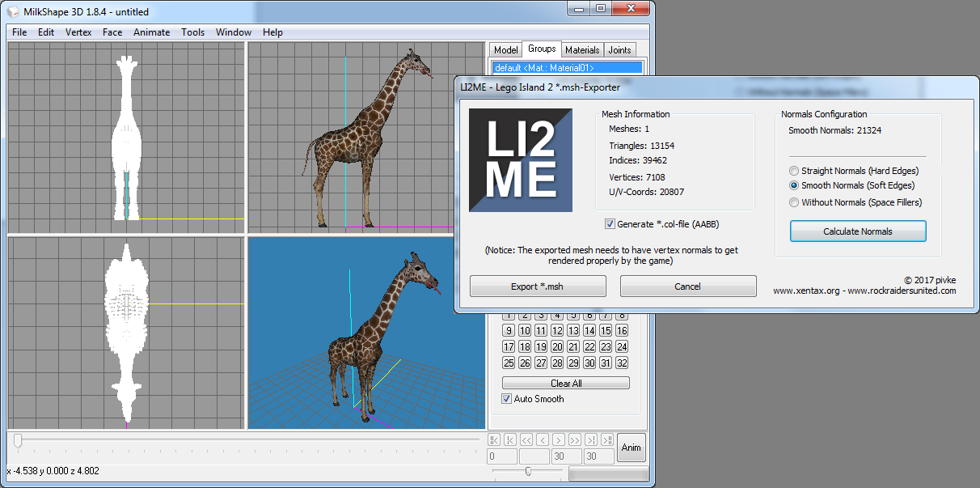Select smoothing group 10
980x488 pixels.
[525, 330]
